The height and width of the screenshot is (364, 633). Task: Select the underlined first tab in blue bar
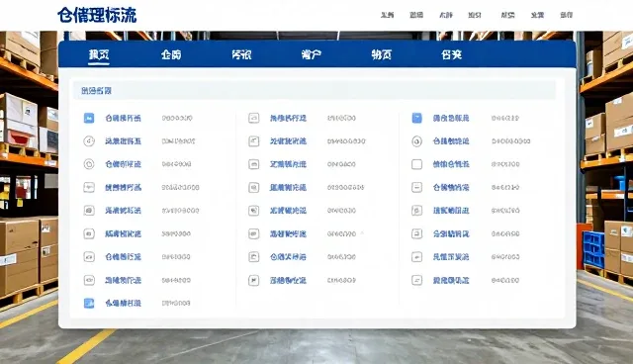pos(99,54)
